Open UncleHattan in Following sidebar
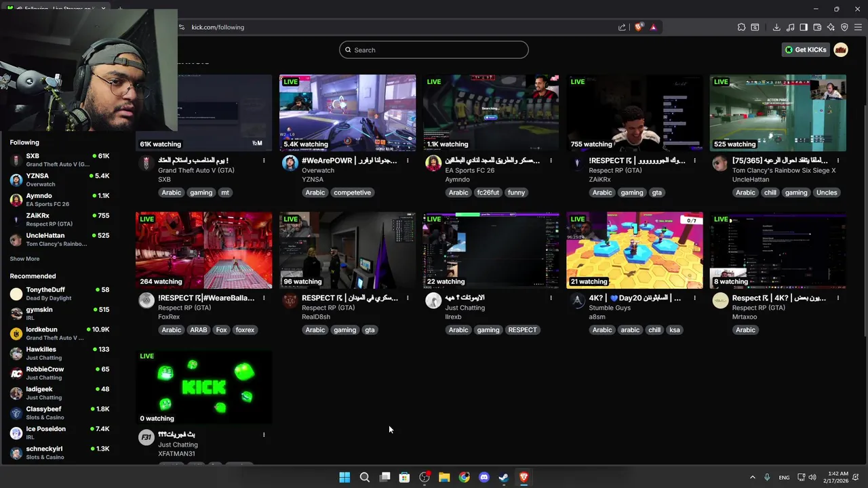 tap(60, 239)
